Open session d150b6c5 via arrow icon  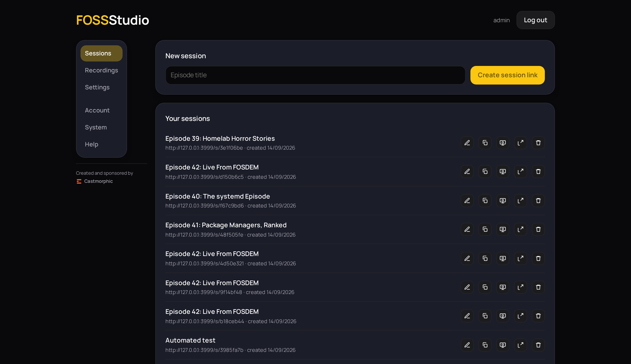click(x=520, y=171)
